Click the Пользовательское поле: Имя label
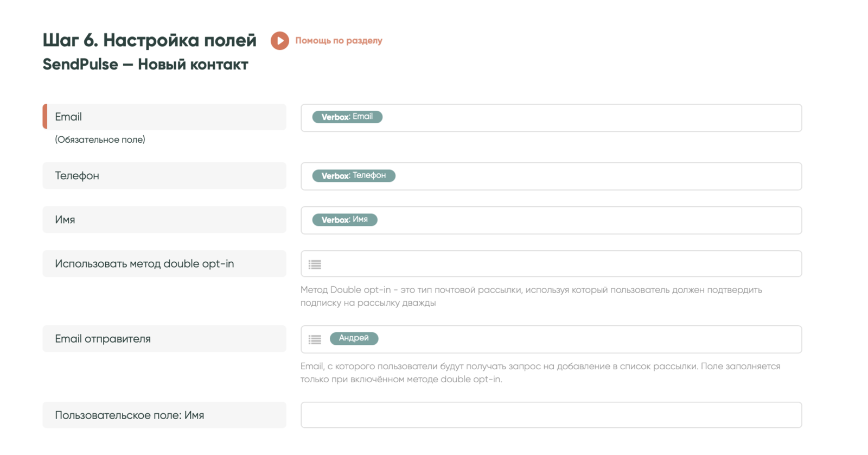This screenshot has height=455, width=868. 129,415
